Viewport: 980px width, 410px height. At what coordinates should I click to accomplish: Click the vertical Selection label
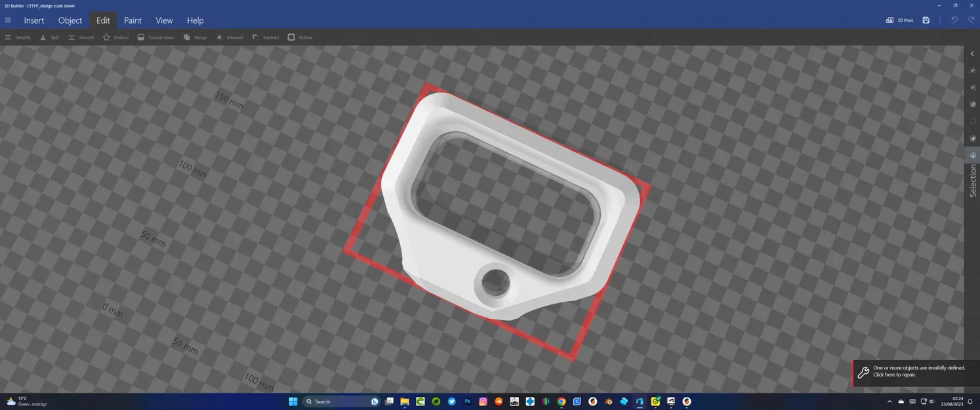pos(973,181)
